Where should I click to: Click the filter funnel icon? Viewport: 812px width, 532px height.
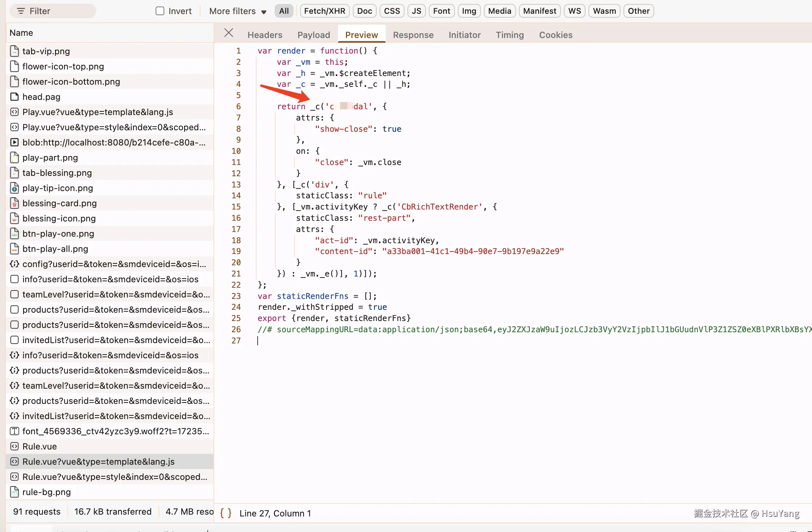click(x=21, y=11)
